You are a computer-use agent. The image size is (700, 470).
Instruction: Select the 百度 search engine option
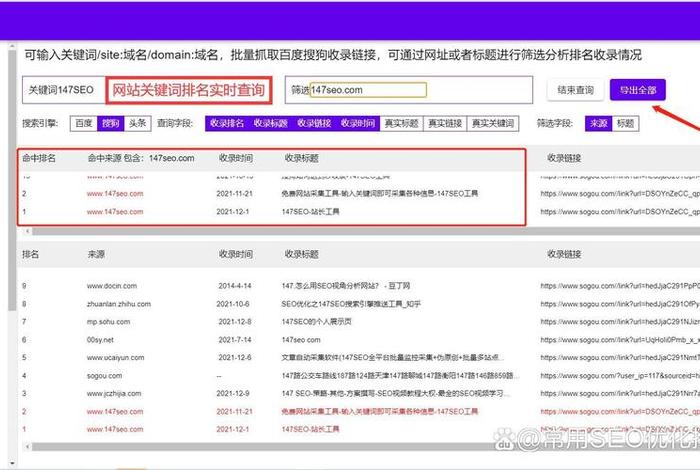pos(83,123)
